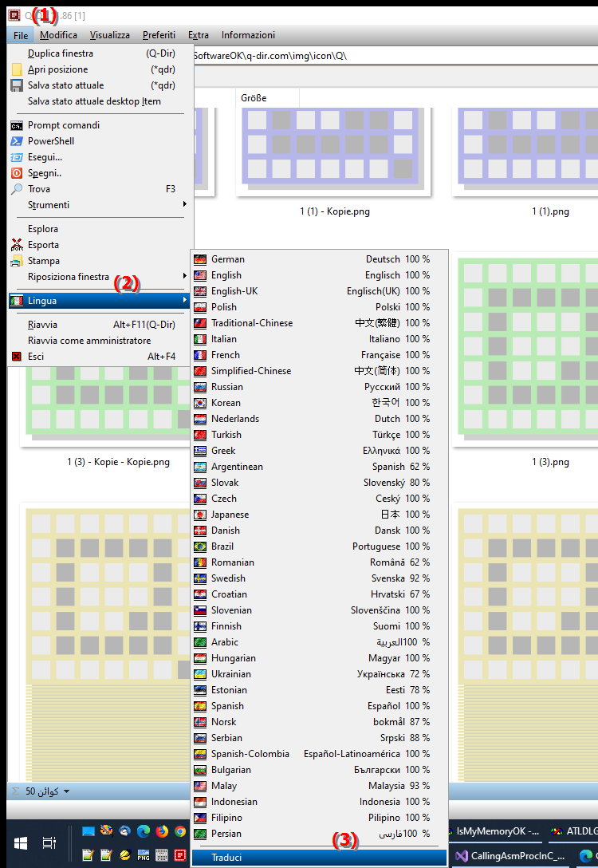Select Salva stato attuale desktop Item
Screen dimensions: 598x868
click(100, 102)
